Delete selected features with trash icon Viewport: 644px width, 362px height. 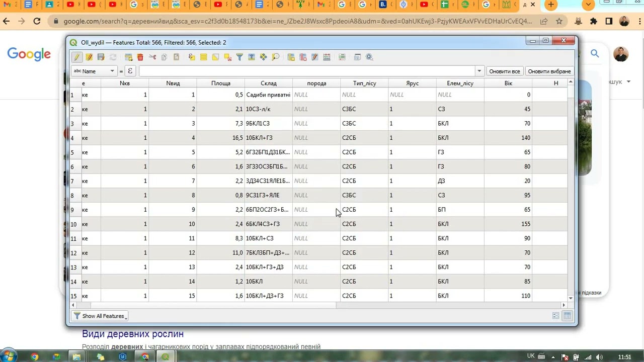140,57
